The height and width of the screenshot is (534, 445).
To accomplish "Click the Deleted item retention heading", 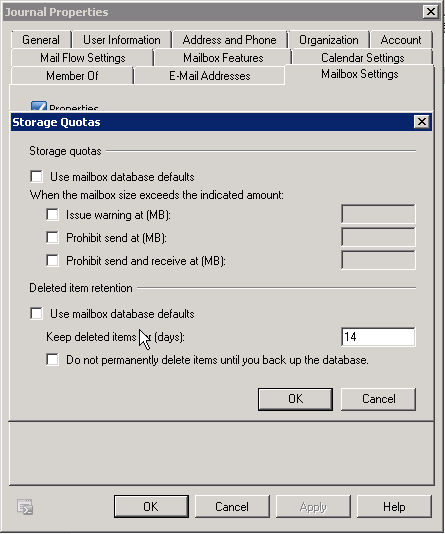I will click(x=81, y=288).
